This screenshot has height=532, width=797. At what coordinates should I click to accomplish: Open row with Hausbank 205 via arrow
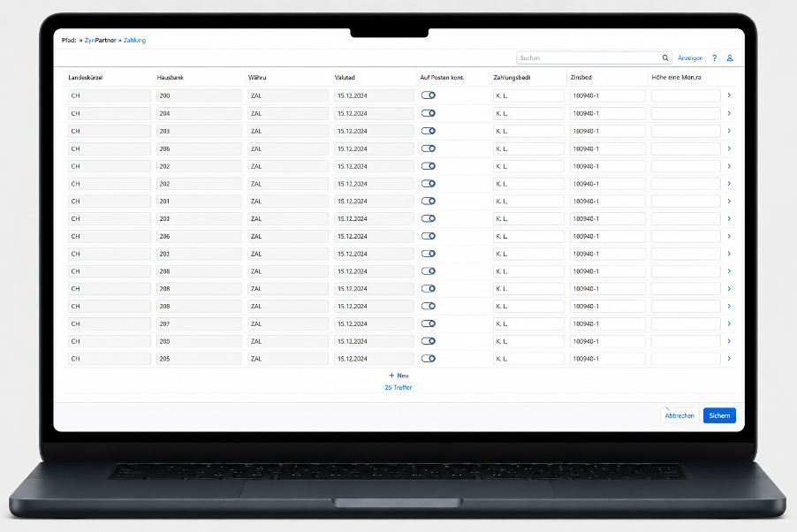tap(729, 359)
